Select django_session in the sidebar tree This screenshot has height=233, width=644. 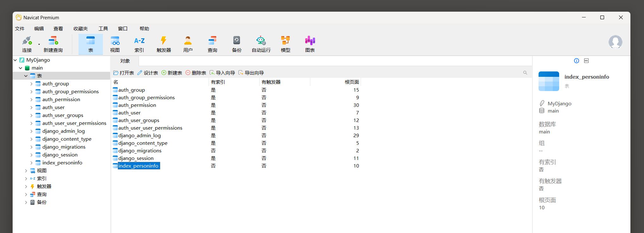coord(60,155)
